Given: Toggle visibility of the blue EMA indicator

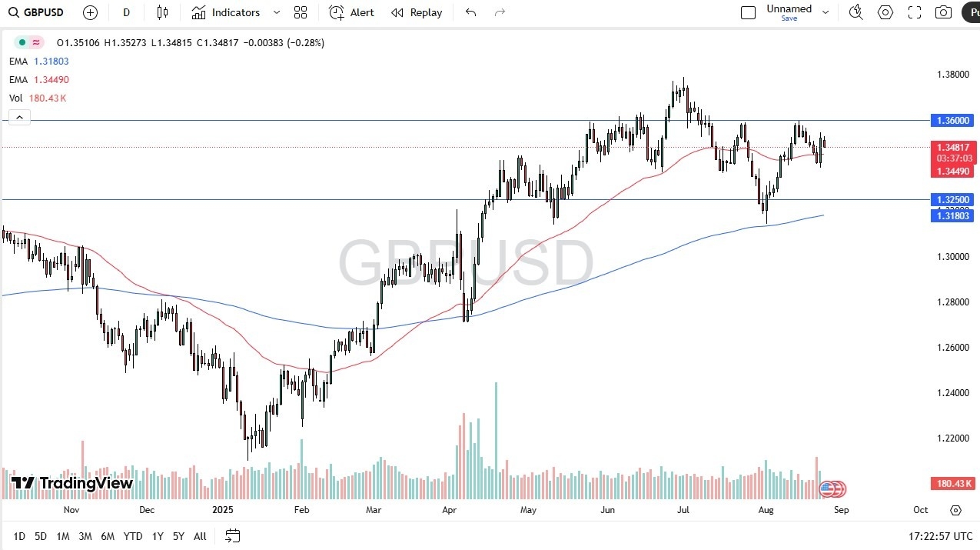Looking at the screenshot, I should coord(35,61).
